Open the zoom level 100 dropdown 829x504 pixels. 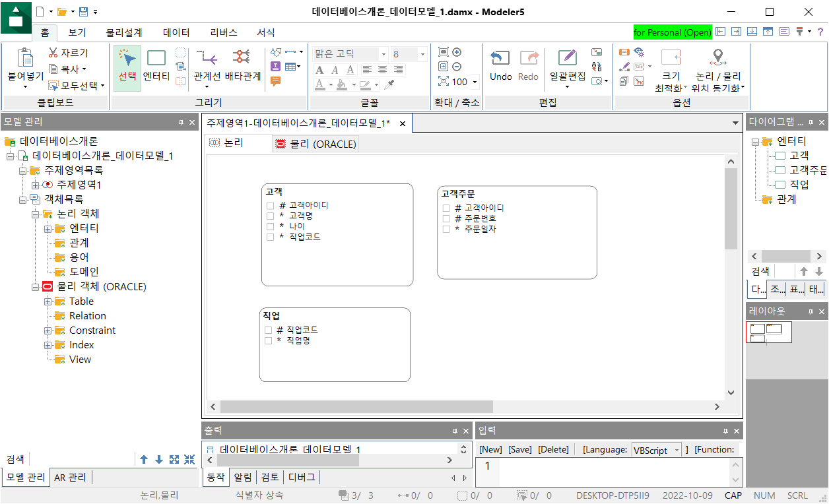(475, 82)
